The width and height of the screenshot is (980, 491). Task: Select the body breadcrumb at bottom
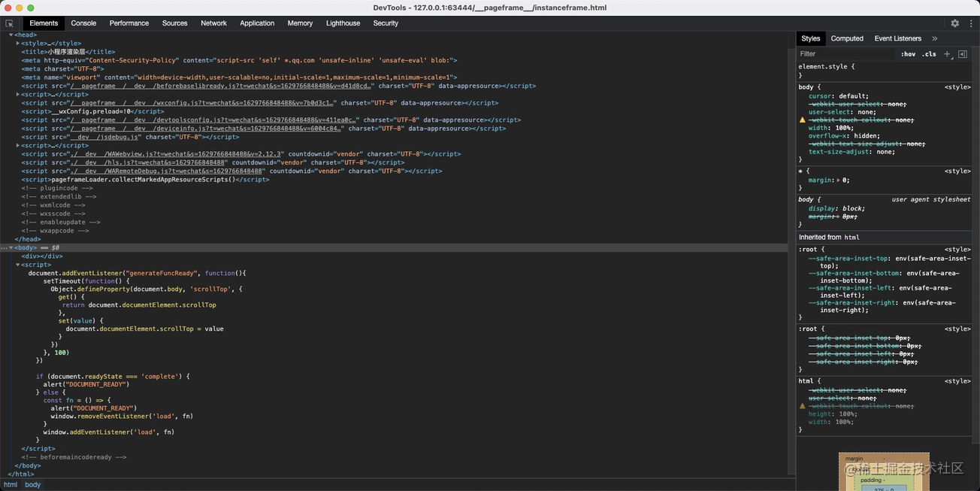coord(32,485)
